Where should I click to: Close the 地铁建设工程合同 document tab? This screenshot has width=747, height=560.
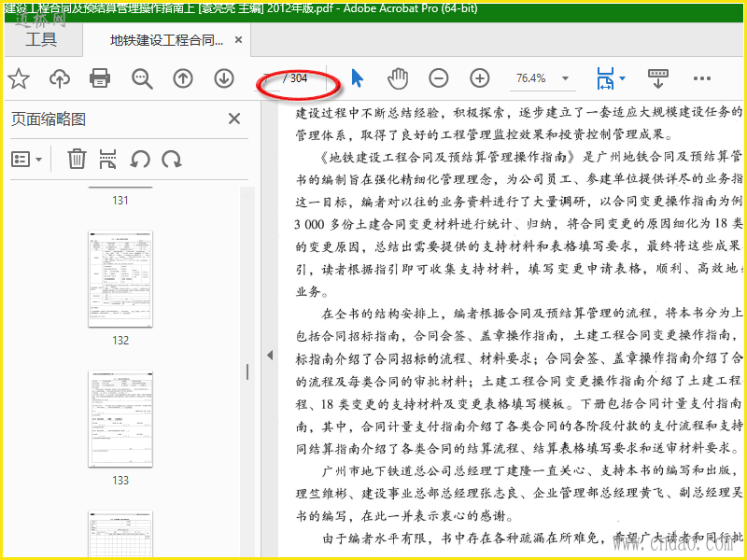[239, 40]
